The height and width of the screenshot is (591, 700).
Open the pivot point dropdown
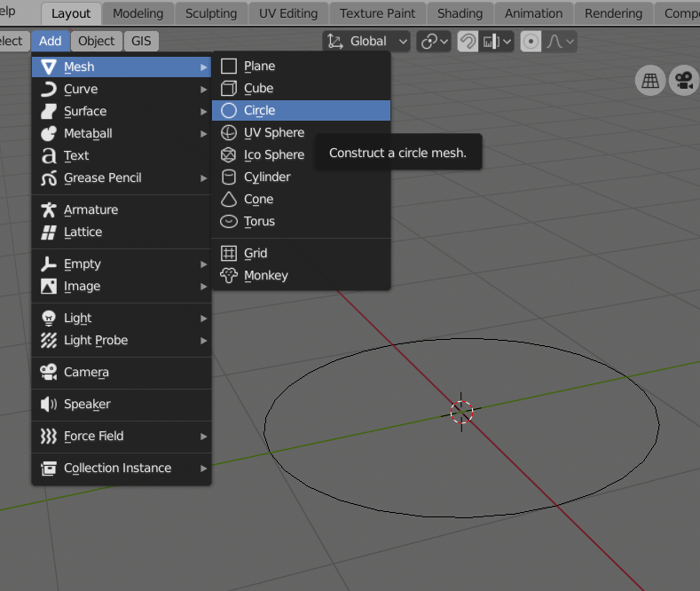pyautogui.click(x=434, y=42)
